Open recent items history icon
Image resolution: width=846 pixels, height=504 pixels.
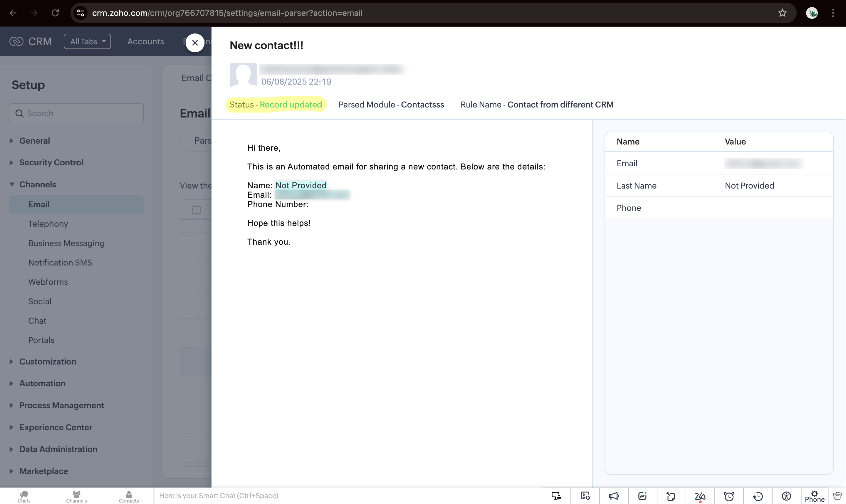pyautogui.click(x=758, y=496)
